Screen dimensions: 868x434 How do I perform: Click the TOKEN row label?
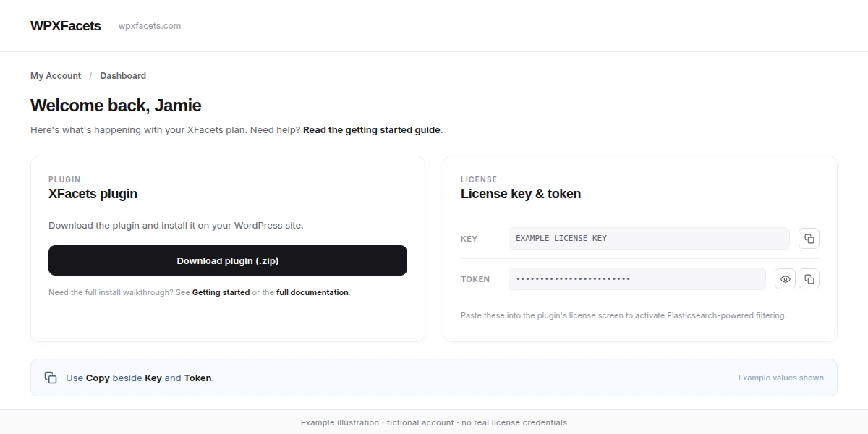coord(475,279)
